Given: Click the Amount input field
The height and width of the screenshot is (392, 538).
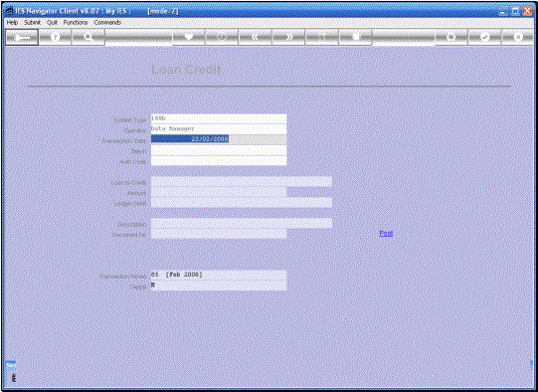Looking at the screenshot, I should [219, 192].
